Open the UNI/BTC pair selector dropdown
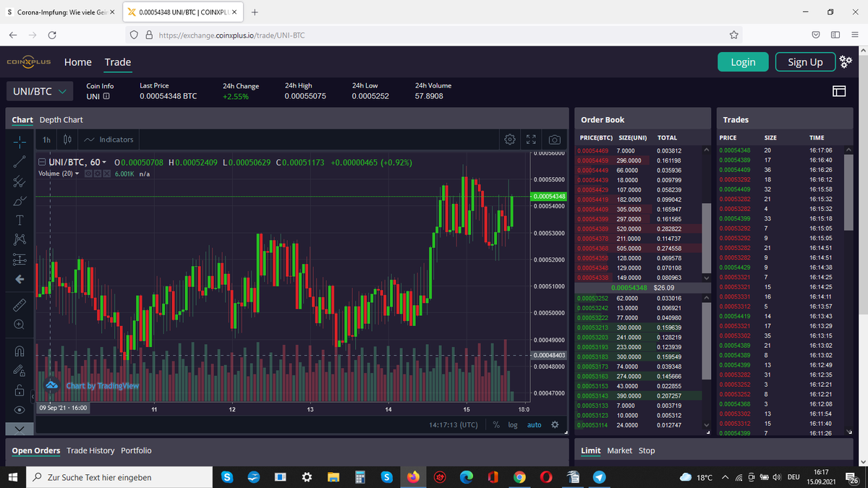 tap(40, 92)
